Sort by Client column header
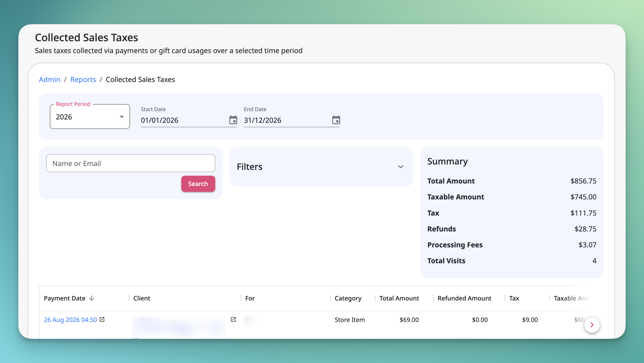The image size is (644, 363). pyautogui.click(x=142, y=298)
